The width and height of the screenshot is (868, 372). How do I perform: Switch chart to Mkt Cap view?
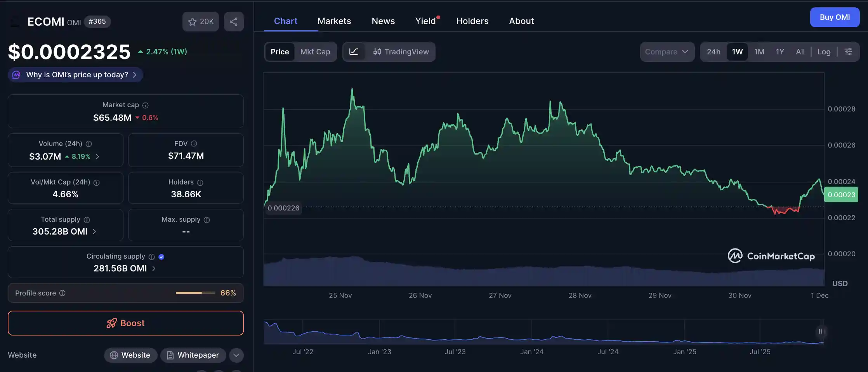[315, 52]
